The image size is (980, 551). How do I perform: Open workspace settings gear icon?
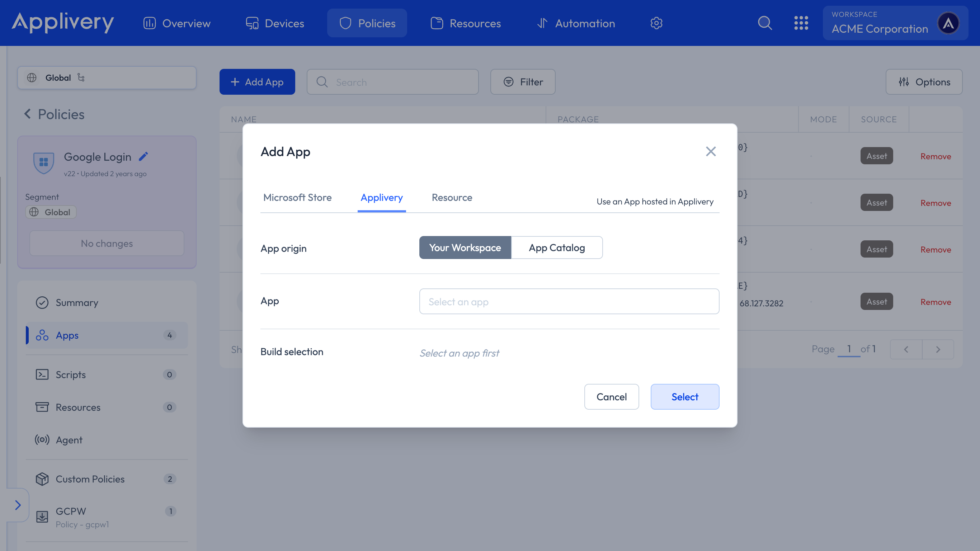pyautogui.click(x=656, y=23)
